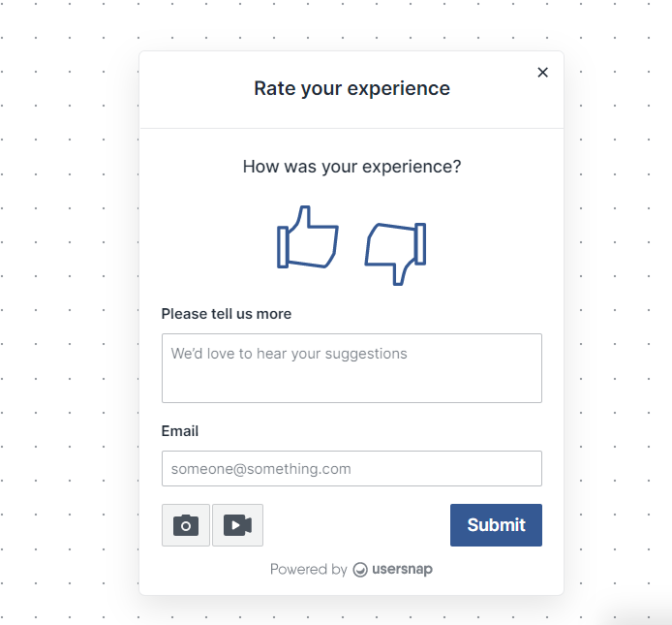Close the Rate your experience dialog
This screenshot has height=625, width=672.
(x=542, y=73)
